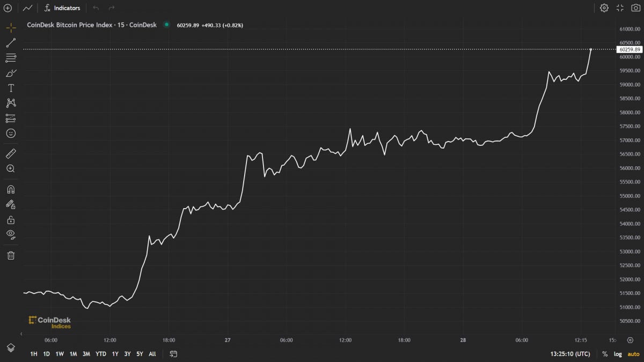Enable the stay in drawing mode pencil
The image size is (644, 362).
click(11, 204)
